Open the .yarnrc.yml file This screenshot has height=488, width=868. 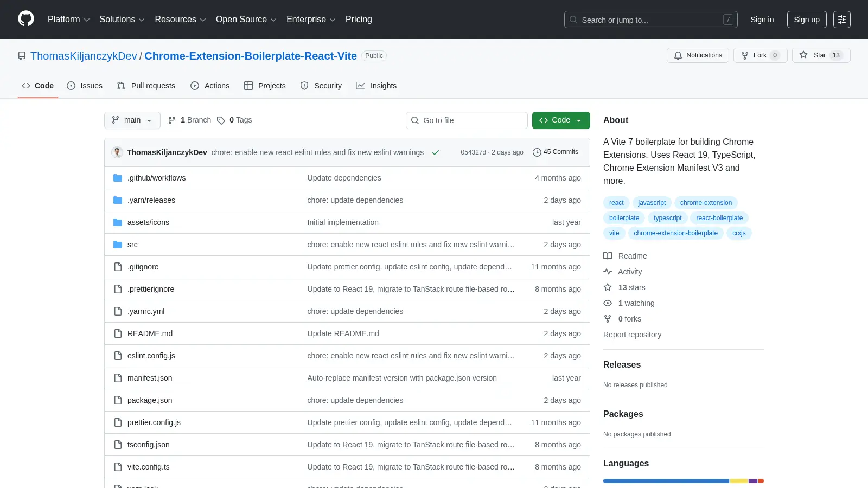tap(146, 311)
